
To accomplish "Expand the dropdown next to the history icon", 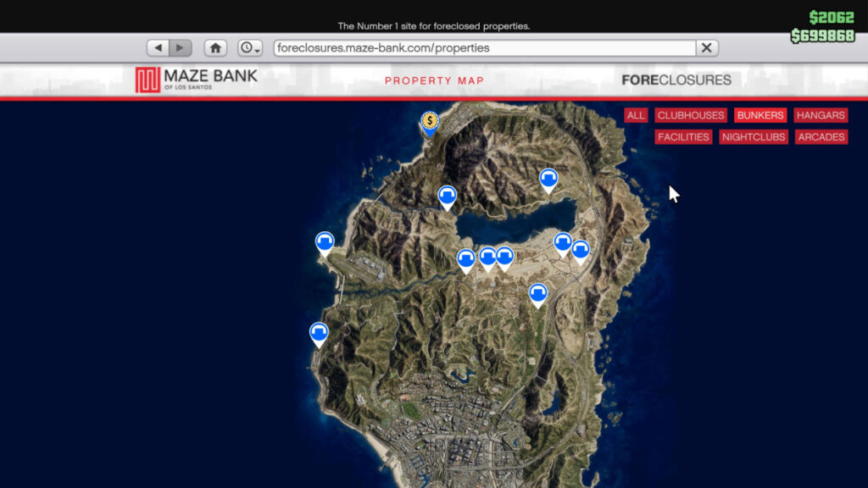I will point(259,49).
